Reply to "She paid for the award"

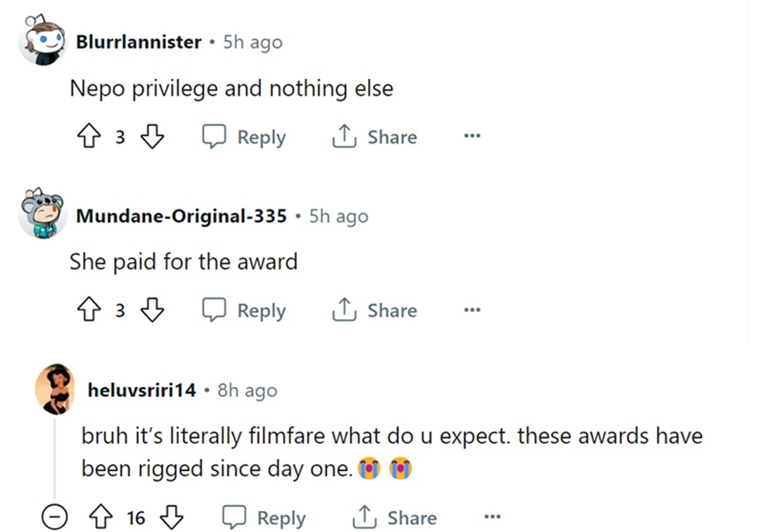click(244, 311)
